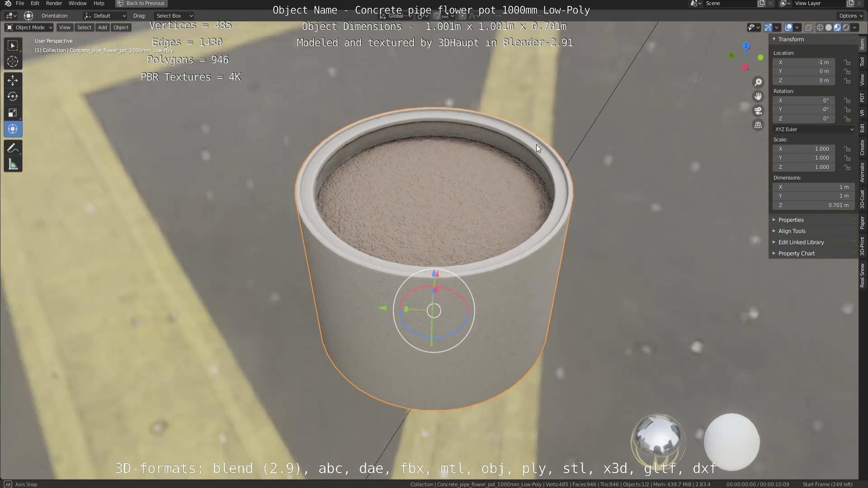
Task: Toggle camera view with camera icon
Action: [758, 111]
